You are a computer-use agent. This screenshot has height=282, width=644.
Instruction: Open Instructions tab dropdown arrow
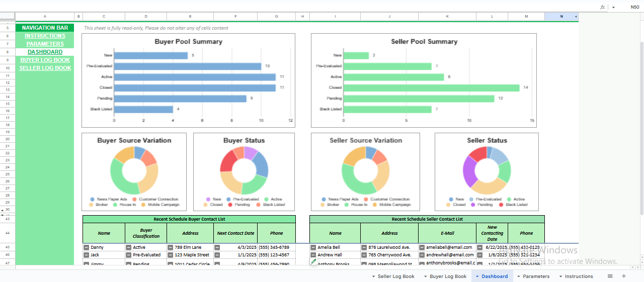pyautogui.click(x=560, y=276)
